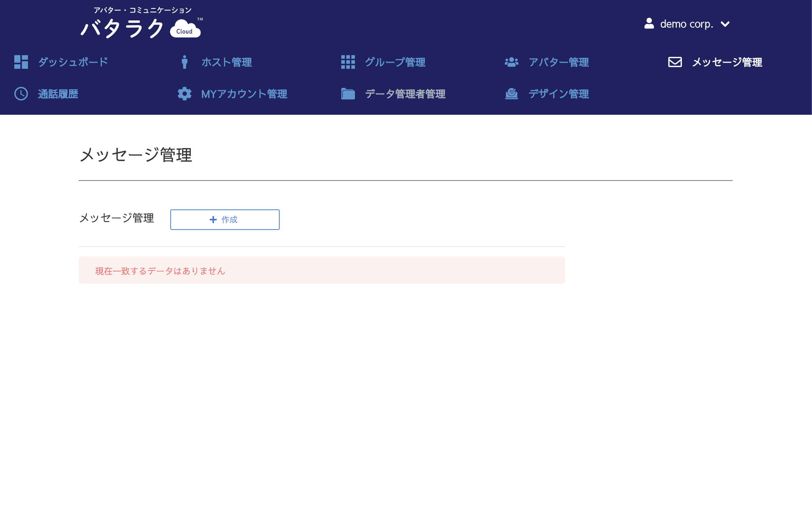812x521 pixels.
Task: Click the user profile icon beside demo corp.
Action: click(x=649, y=23)
